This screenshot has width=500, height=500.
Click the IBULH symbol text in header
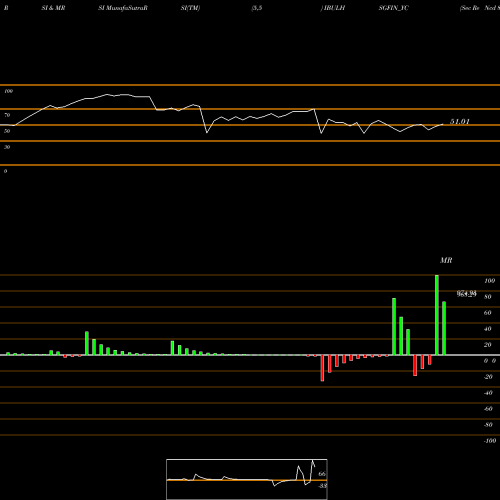334,8
